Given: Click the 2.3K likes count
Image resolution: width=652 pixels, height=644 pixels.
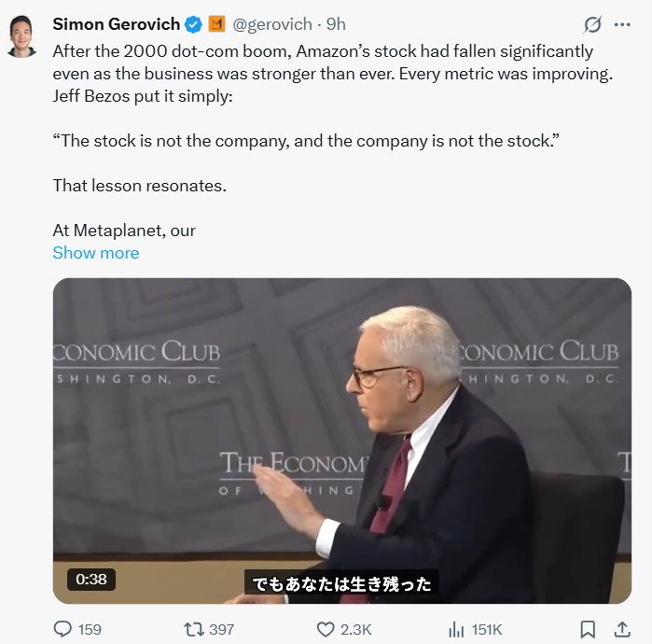Looking at the screenshot, I should (356, 629).
